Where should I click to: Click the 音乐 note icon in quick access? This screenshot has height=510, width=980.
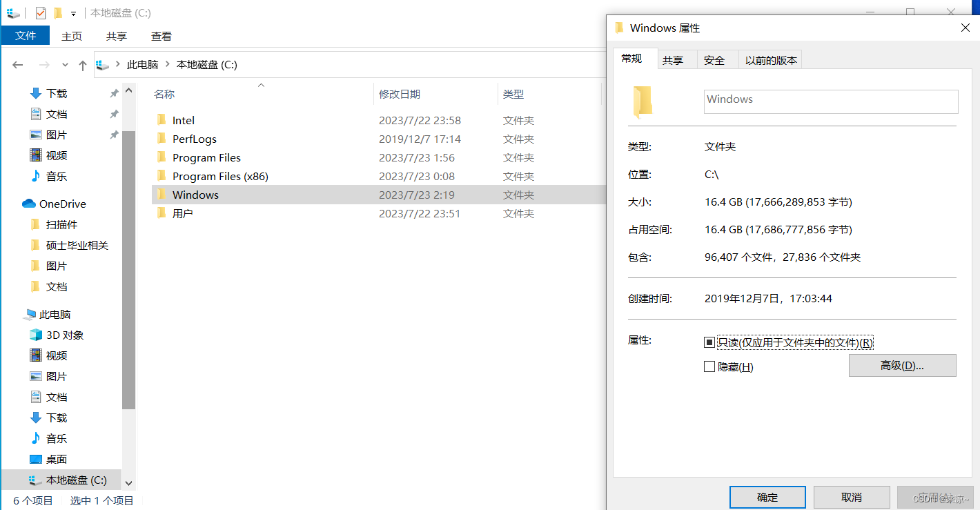tap(36, 176)
